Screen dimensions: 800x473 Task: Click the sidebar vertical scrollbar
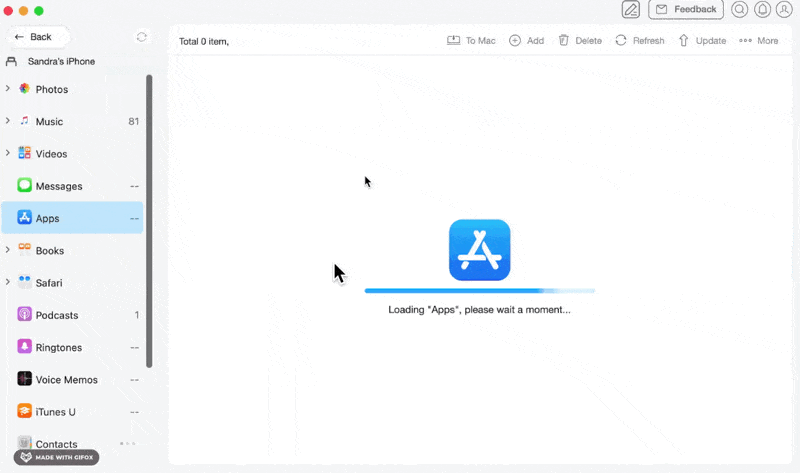149,221
